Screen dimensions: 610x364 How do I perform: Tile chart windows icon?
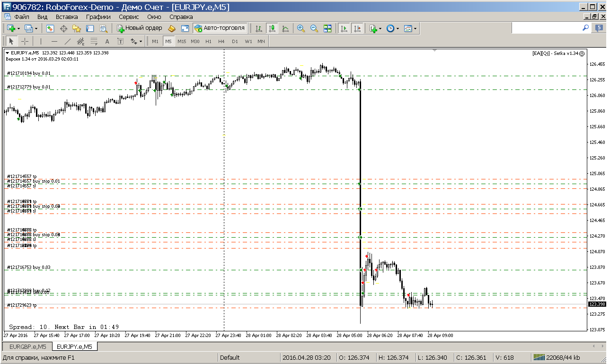[x=327, y=28]
